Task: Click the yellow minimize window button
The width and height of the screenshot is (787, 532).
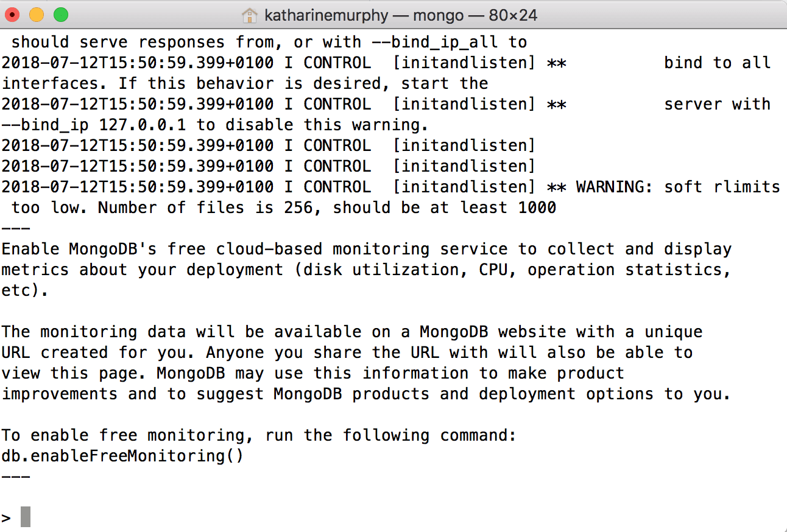Action: [x=37, y=15]
